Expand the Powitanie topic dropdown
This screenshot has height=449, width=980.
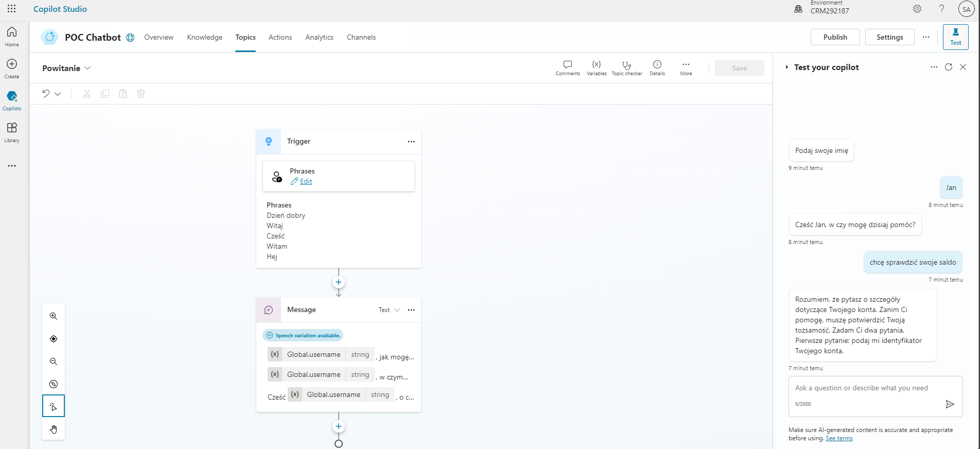87,68
